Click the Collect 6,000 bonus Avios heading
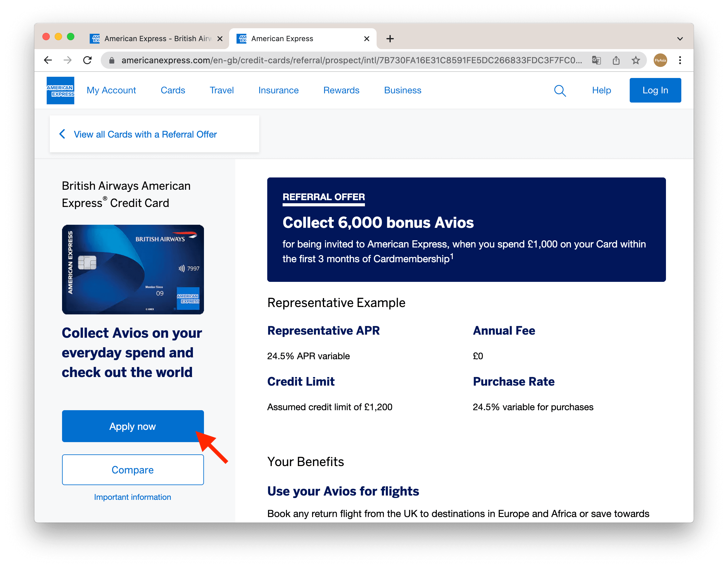Image resolution: width=728 pixels, height=568 pixels. (x=378, y=223)
